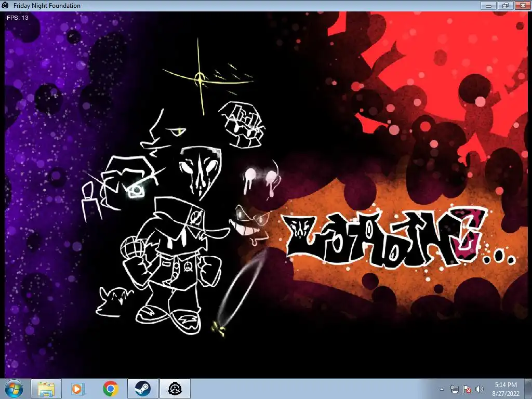The height and width of the screenshot is (399, 532).
Task: Open the network status tray icon
Action: click(454, 390)
